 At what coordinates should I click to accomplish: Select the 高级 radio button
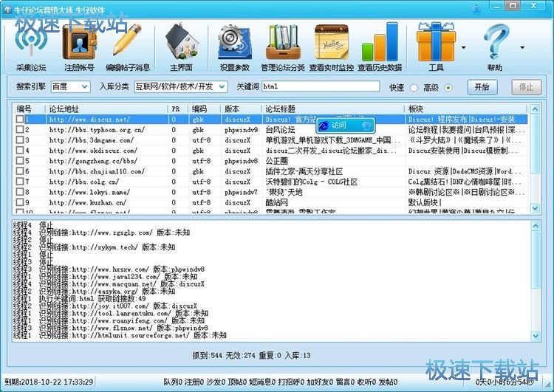[448, 88]
